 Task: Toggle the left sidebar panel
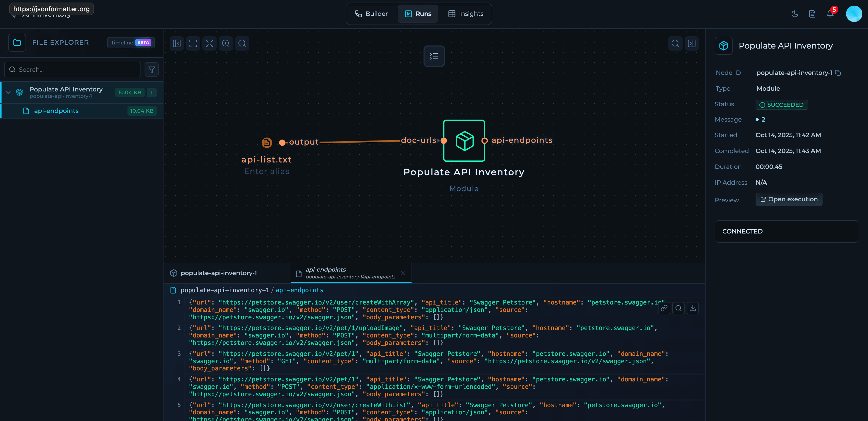(177, 43)
